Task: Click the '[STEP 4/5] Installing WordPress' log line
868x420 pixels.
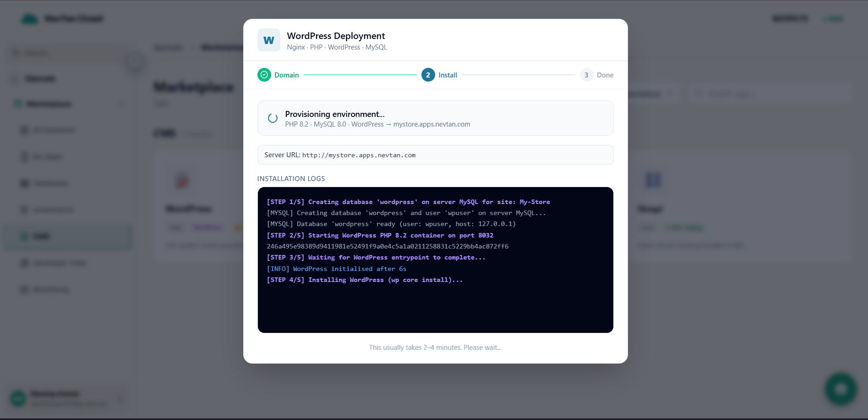Action: [x=365, y=280]
